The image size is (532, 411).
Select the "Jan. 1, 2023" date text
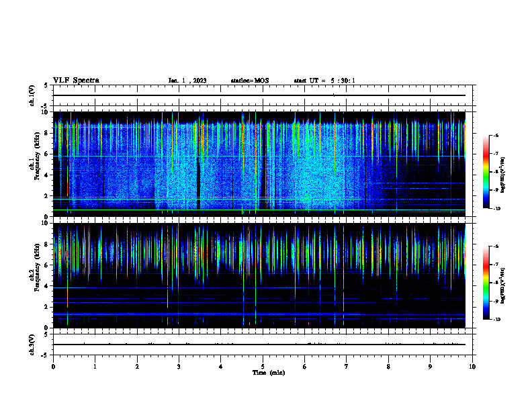[187, 81]
